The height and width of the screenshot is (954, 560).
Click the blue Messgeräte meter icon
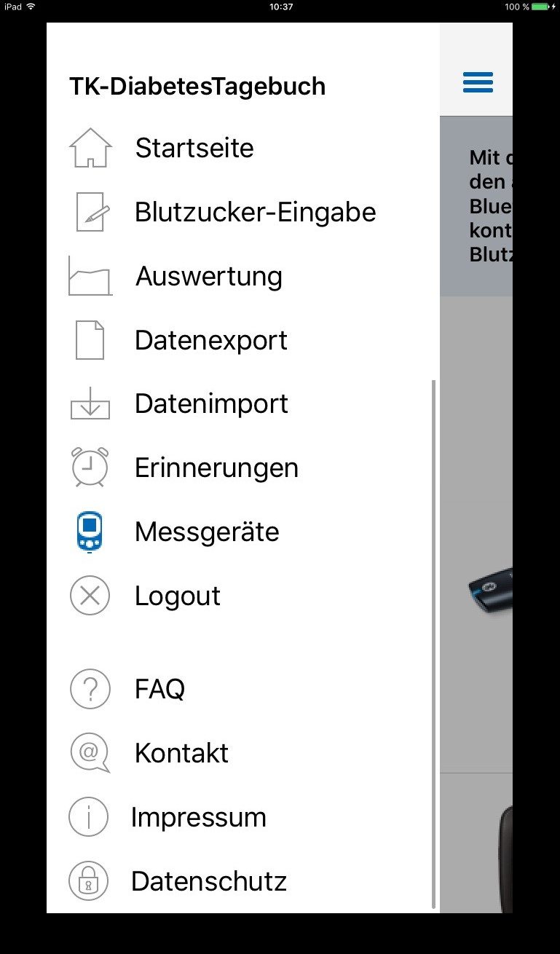90,531
